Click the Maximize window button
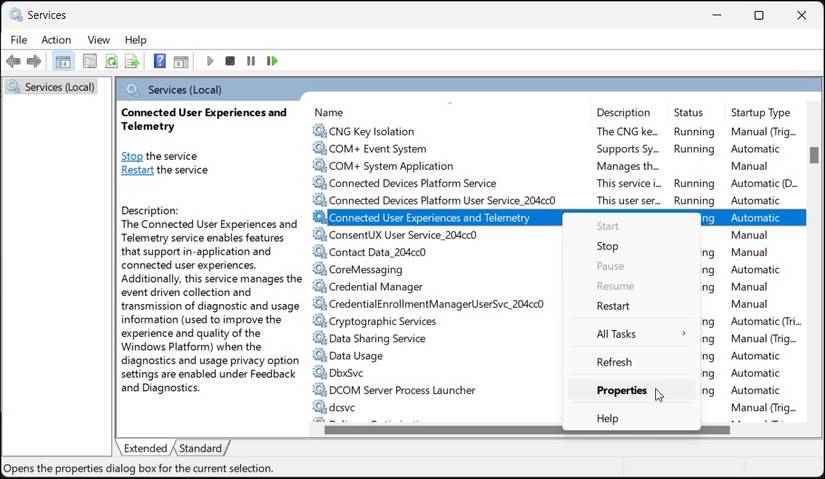The height and width of the screenshot is (479, 825). (759, 15)
